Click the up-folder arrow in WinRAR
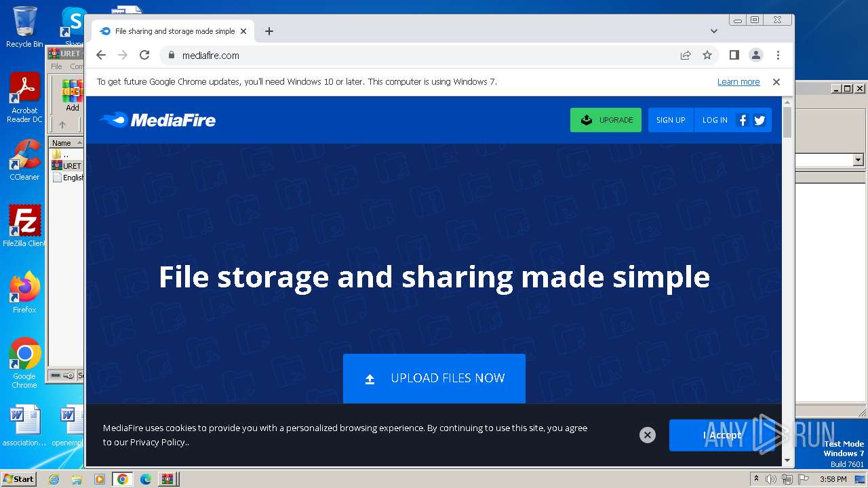868x488 pixels. [x=62, y=125]
